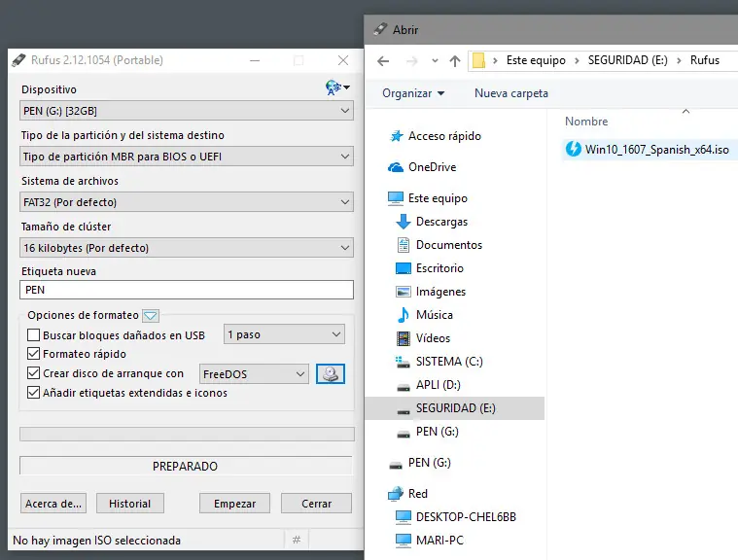Screen dimensions: 738x560
Task: Click the hash icon in Rufus status bar
Action: [297, 540]
